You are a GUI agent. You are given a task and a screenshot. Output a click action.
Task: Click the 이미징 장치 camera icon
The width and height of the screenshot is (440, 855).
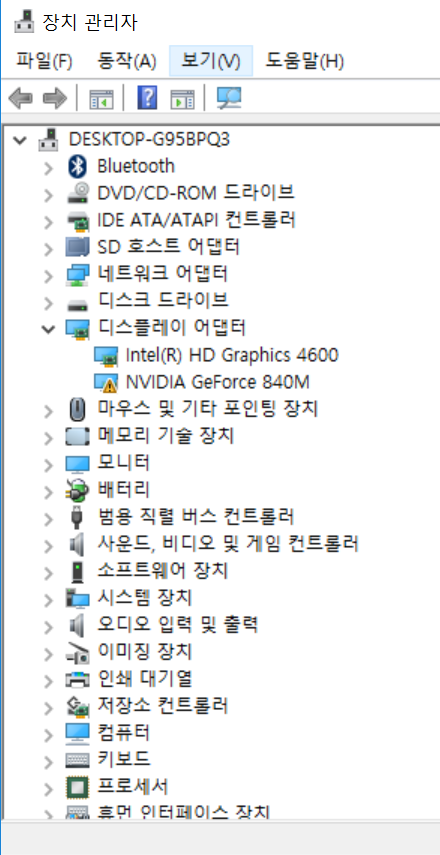click(x=77, y=652)
